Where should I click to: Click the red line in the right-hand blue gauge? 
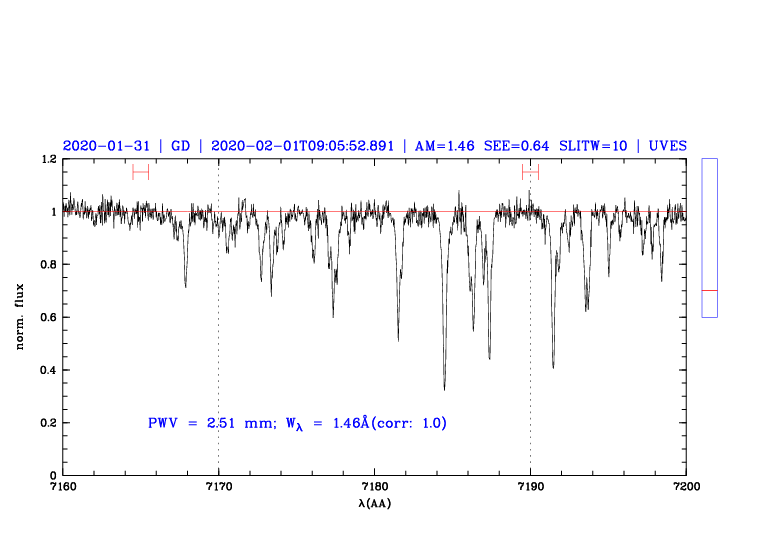(x=709, y=290)
